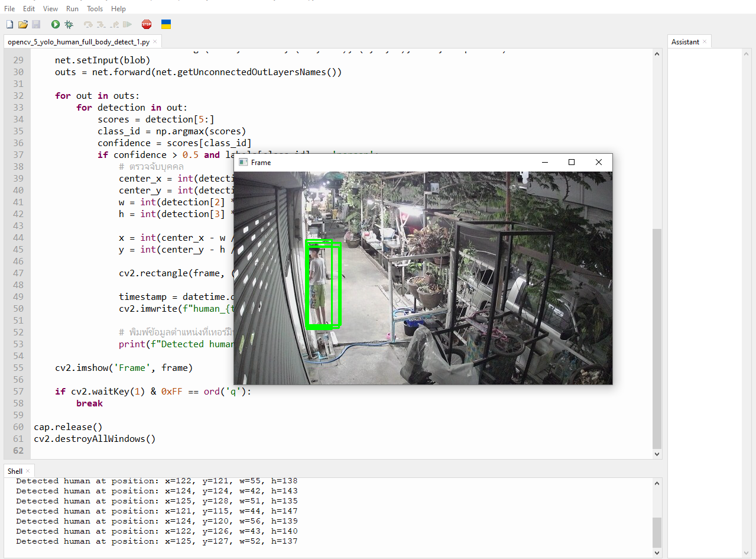This screenshot has width=756, height=559.
Task: Click the Resume toolbar icon
Action: point(127,24)
